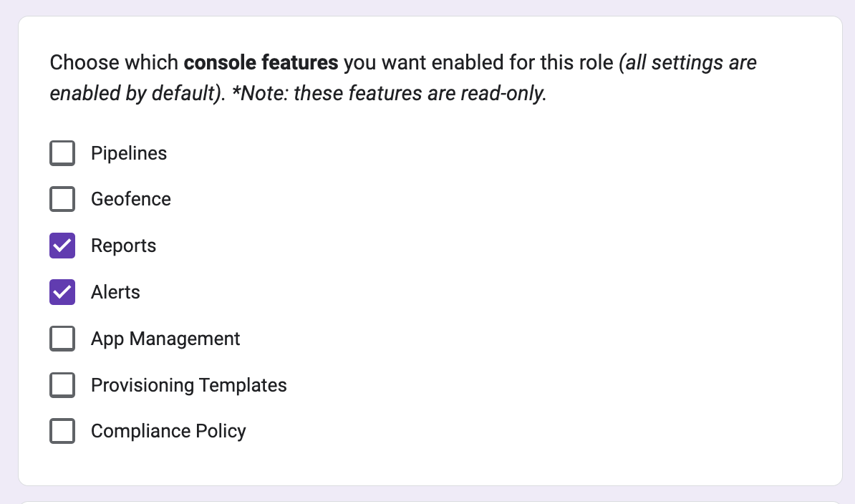Tick the Geofence checkbox box
Screen dimensions: 855x504
tap(62, 199)
